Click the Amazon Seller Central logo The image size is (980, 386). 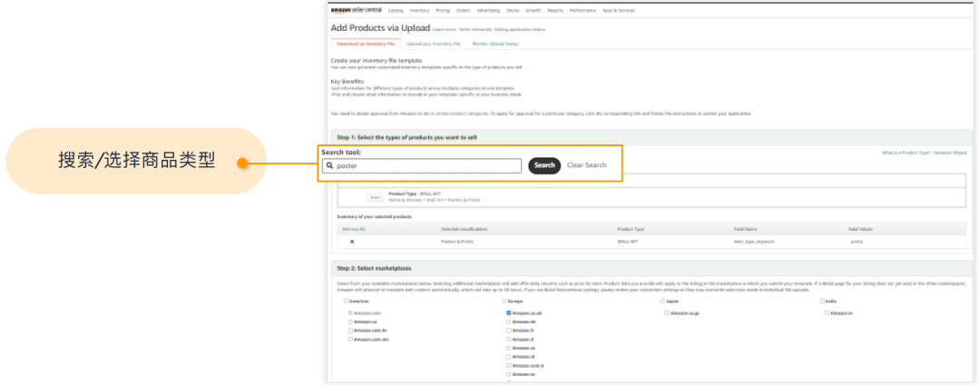pyautogui.click(x=356, y=10)
